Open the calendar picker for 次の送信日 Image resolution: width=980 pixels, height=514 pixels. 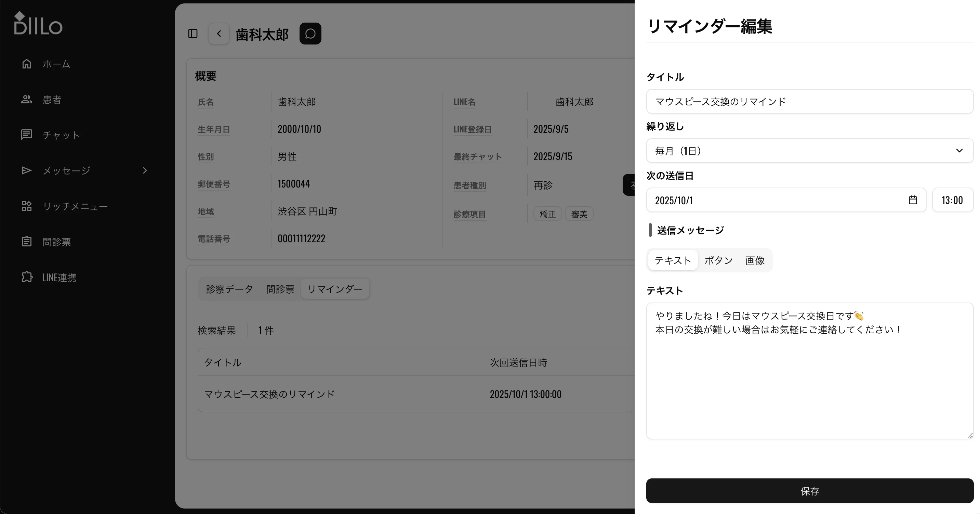(x=913, y=200)
